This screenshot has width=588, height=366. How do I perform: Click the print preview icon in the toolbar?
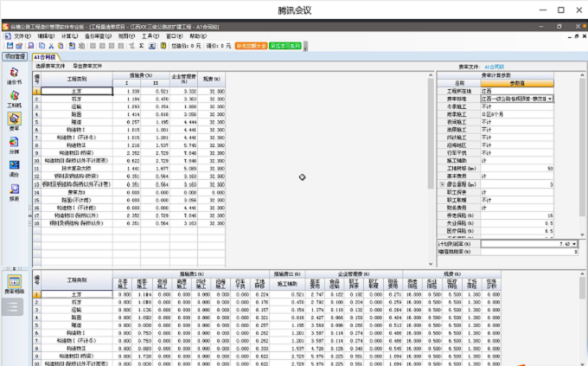click(31, 46)
